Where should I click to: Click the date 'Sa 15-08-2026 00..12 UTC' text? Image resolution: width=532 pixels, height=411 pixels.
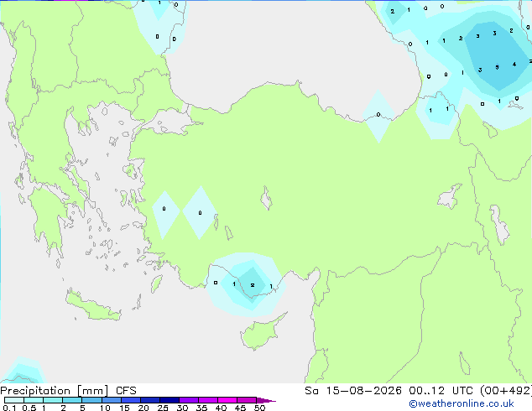(390, 391)
